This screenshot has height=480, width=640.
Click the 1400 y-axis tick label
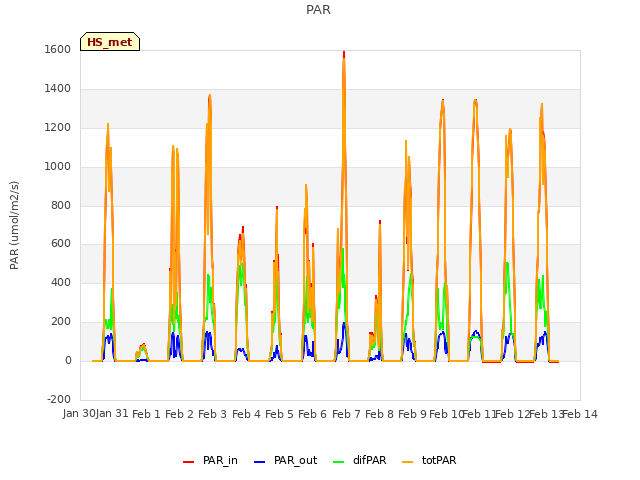[58, 88]
